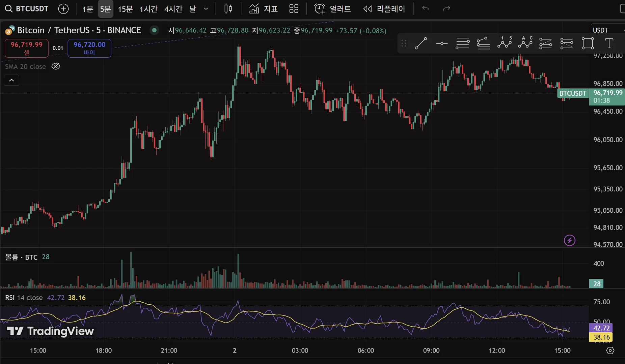Click the Bitcoin Tether symbol logo
The image size is (625, 364).
coord(10,31)
